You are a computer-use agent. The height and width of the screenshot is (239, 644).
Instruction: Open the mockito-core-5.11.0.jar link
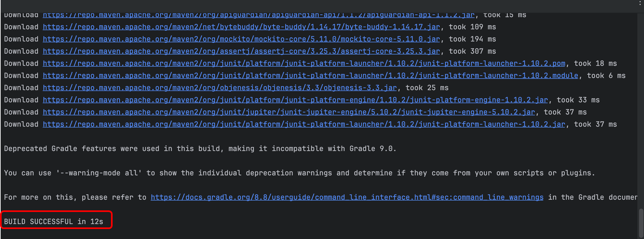(x=241, y=39)
